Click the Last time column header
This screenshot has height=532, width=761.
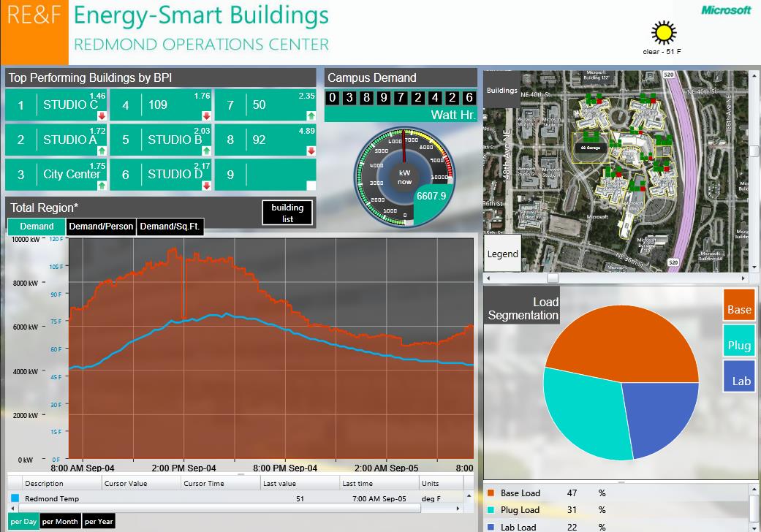coord(379,484)
